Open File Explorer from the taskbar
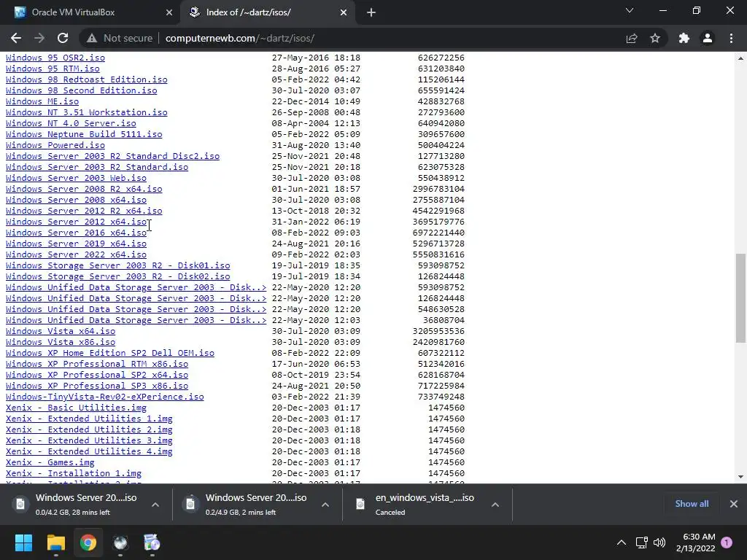Viewport: 747px width, 560px height. click(55, 542)
